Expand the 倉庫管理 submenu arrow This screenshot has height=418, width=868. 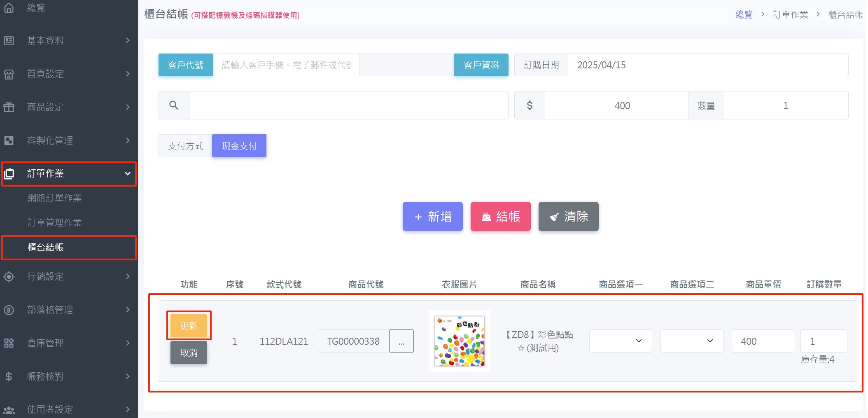(x=128, y=343)
